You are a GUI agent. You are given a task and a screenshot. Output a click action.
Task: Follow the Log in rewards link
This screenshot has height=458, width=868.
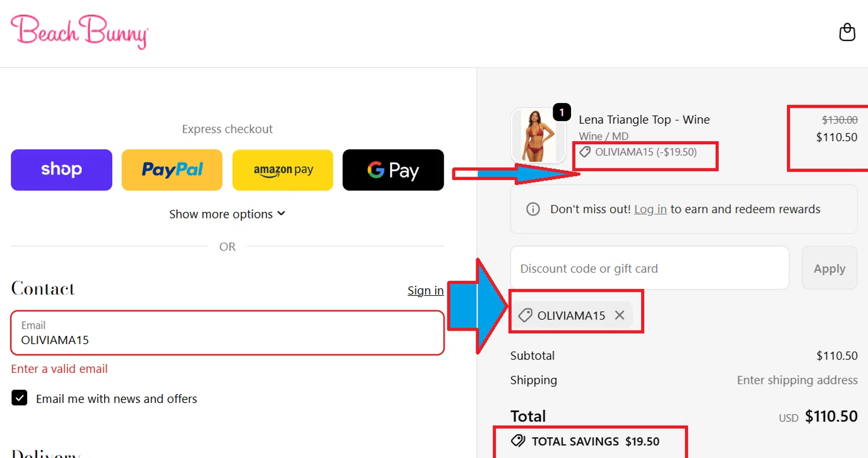650,209
